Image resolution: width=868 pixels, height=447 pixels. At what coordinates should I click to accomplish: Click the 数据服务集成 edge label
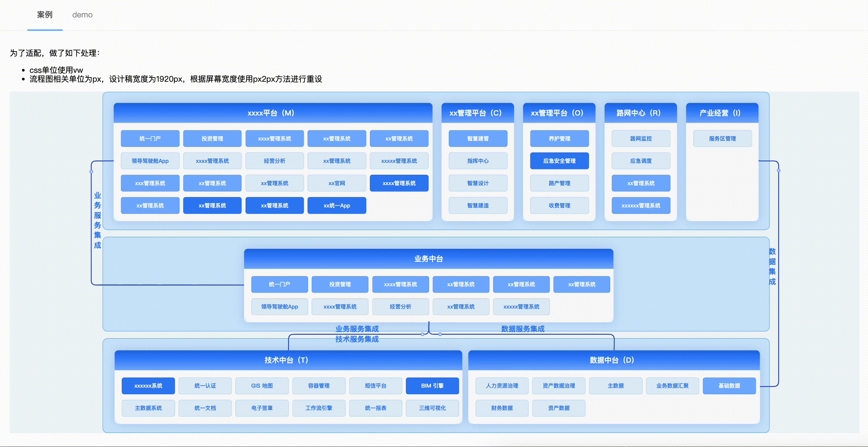(x=522, y=329)
